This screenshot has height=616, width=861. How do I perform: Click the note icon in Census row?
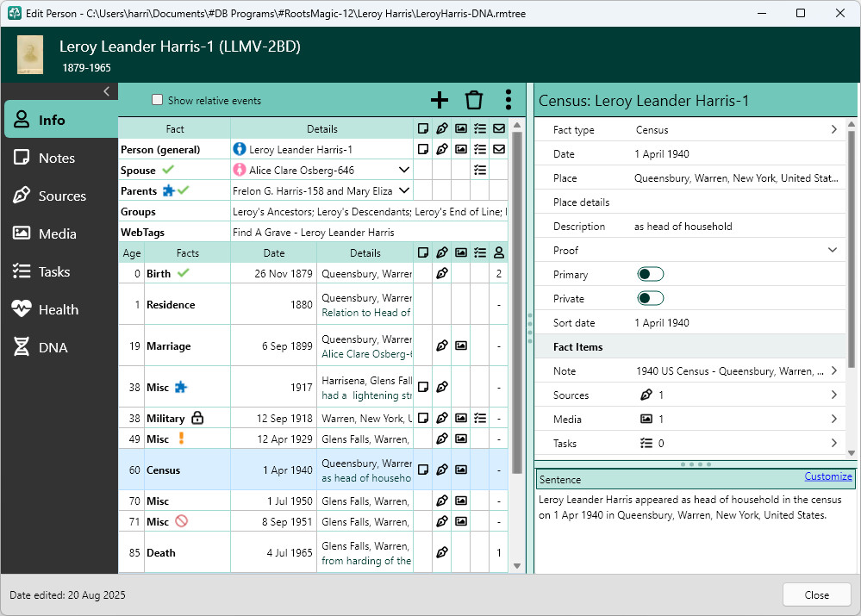(423, 470)
